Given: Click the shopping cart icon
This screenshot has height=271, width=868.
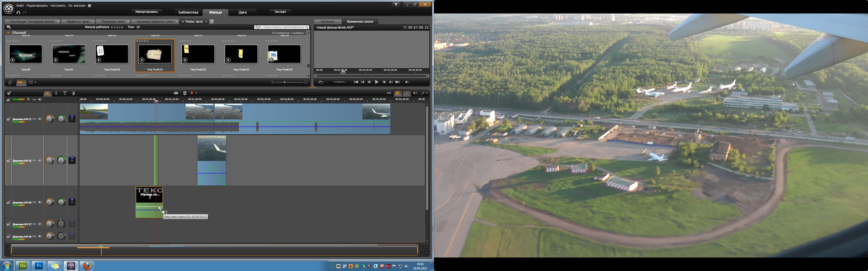Looking at the screenshot, I should pos(396,5).
